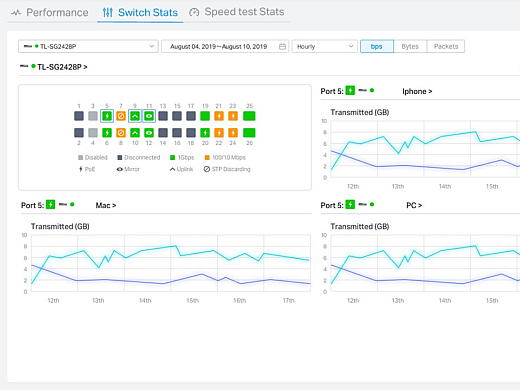Switch to the Performance tab

49,13
